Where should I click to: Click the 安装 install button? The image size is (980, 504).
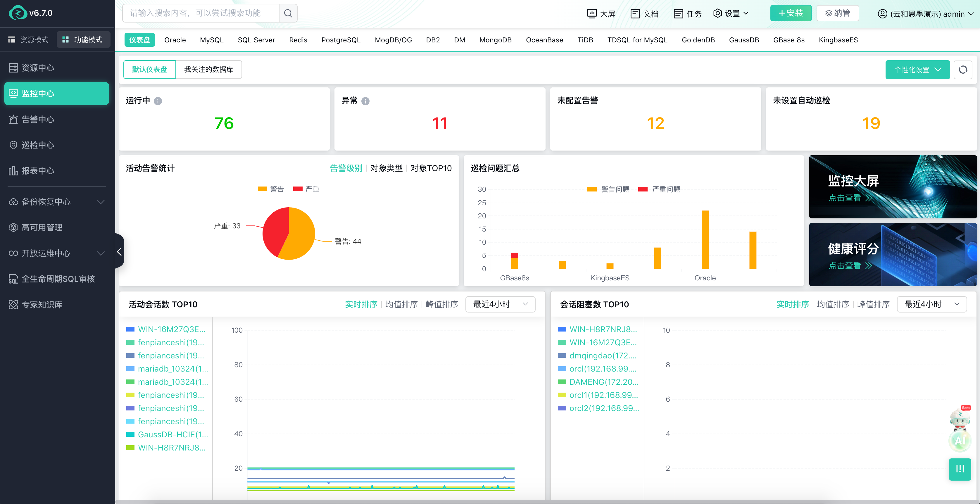click(x=791, y=13)
